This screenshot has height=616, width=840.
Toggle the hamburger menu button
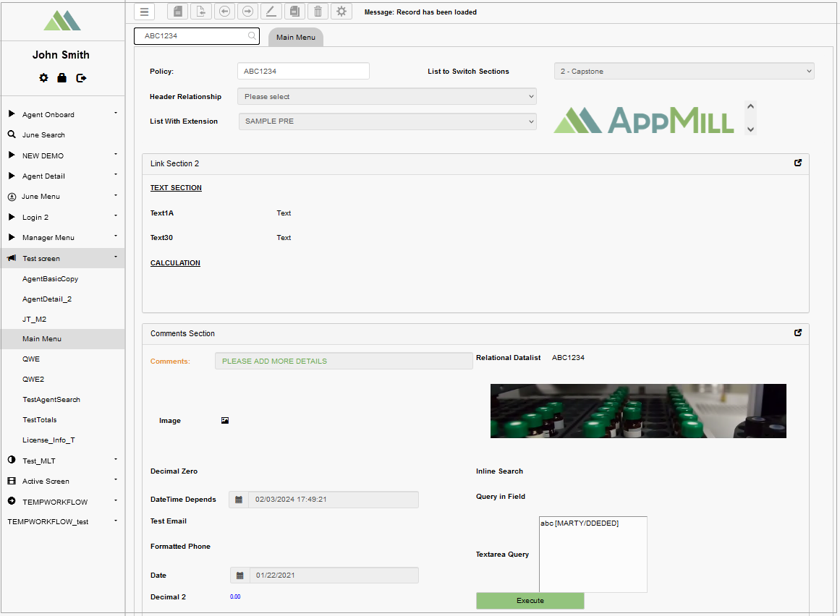pos(144,12)
